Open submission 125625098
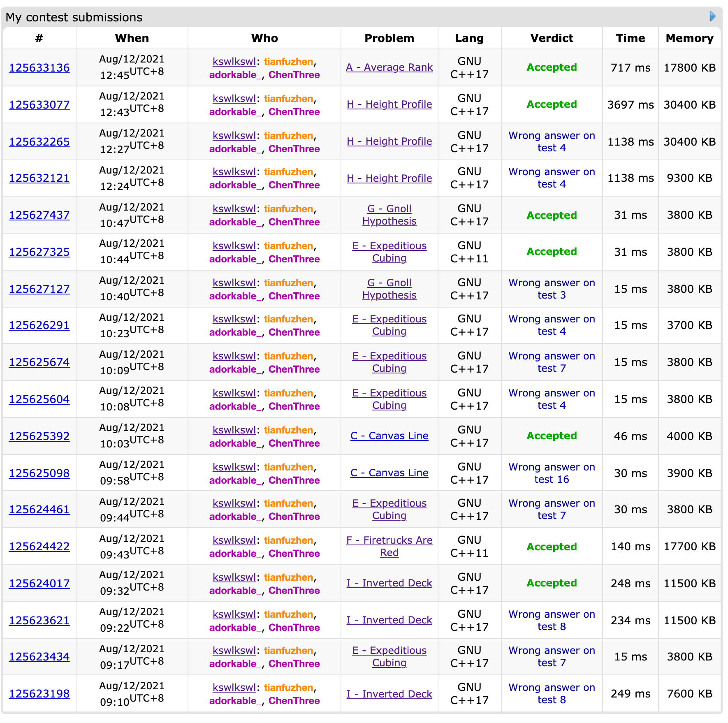 point(39,473)
